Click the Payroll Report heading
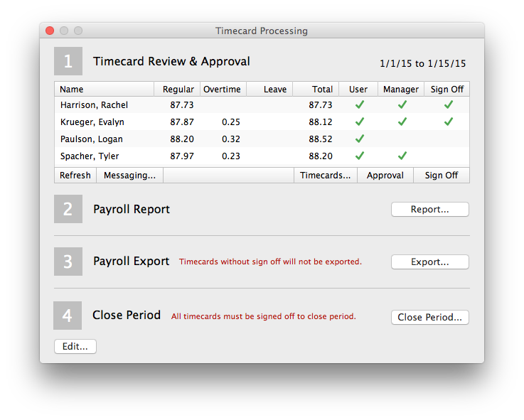The width and height of the screenshot is (524, 420). (132, 210)
